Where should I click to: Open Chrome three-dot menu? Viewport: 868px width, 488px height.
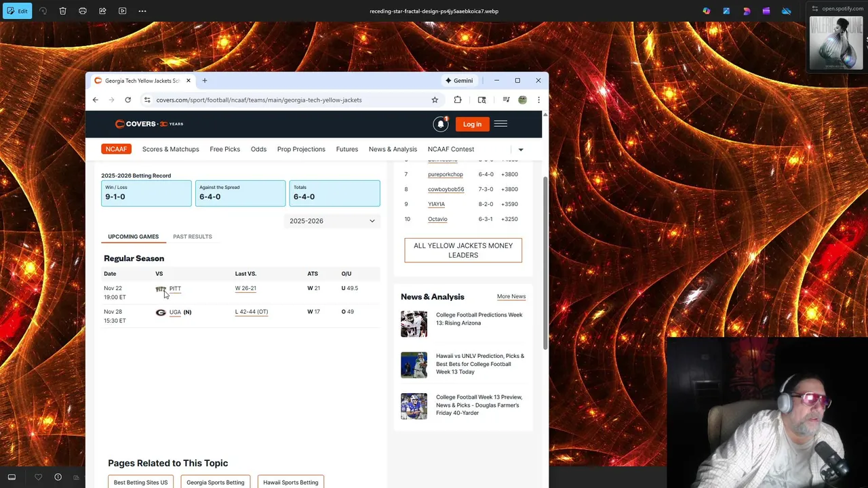coord(538,100)
